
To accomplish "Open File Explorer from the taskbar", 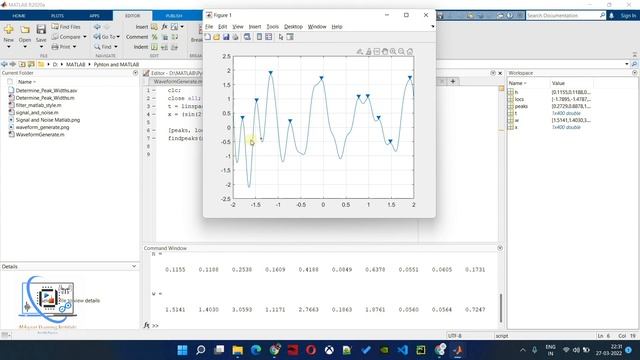I will click(x=238, y=350).
